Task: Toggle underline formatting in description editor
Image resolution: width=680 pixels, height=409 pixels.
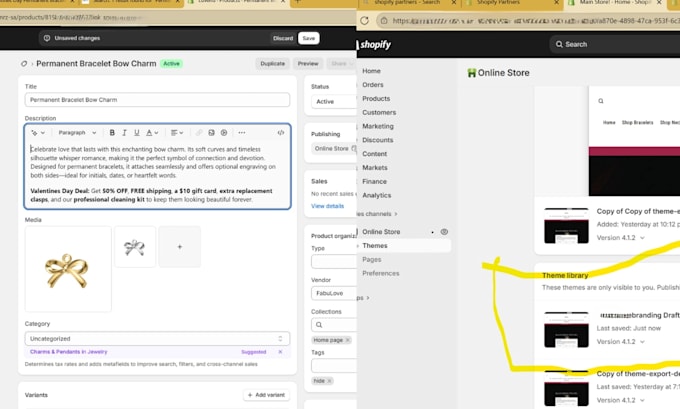Action: pyautogui.click(x=137, y=133)
